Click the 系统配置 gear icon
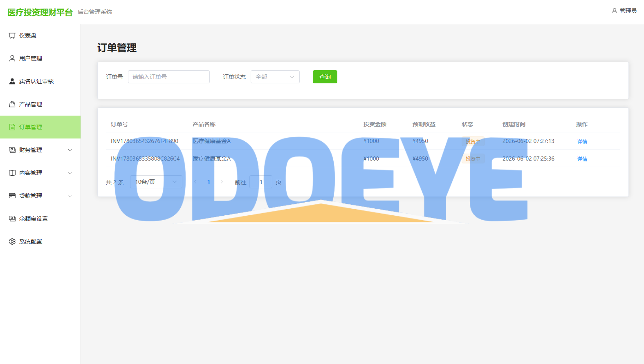 pos(12,241)
